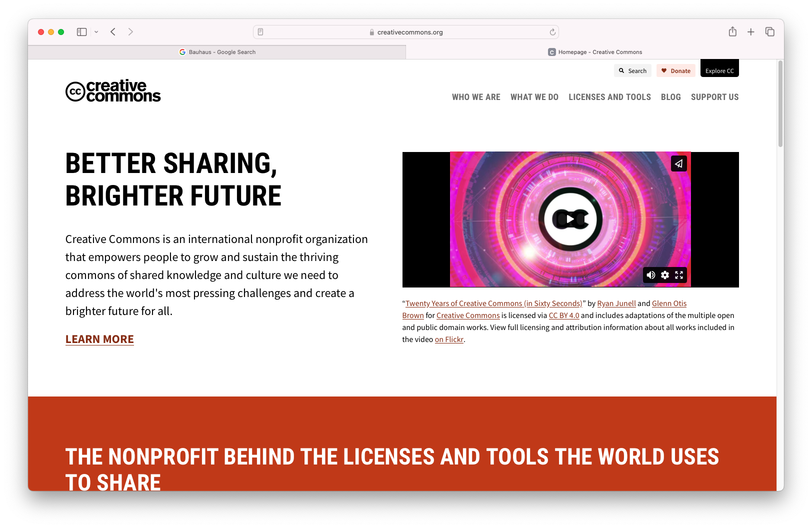
Task: Open the Creative Commons attribution link
Action: coord(468,315)
